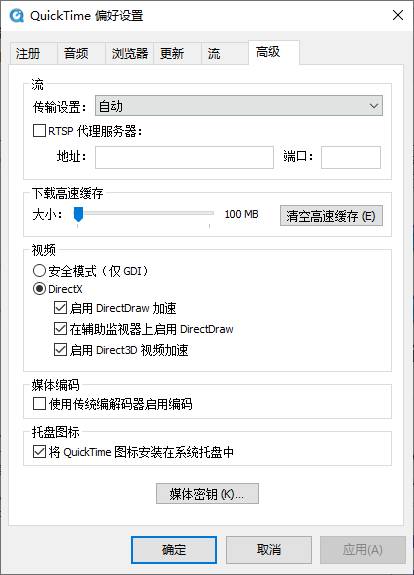The height and width of the screenshot is (575, 414).
Task: Switch to the 流 tab
Action: pos(225,54)
